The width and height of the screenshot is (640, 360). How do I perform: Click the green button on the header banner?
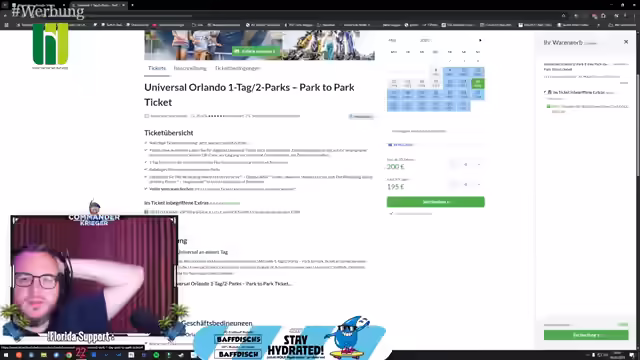click(256, 51)
